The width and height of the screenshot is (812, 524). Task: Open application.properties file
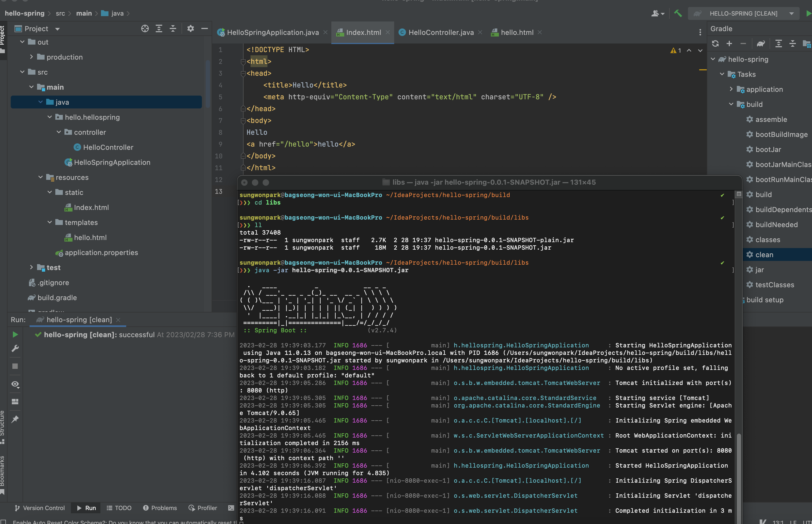(x=97, y=253)
